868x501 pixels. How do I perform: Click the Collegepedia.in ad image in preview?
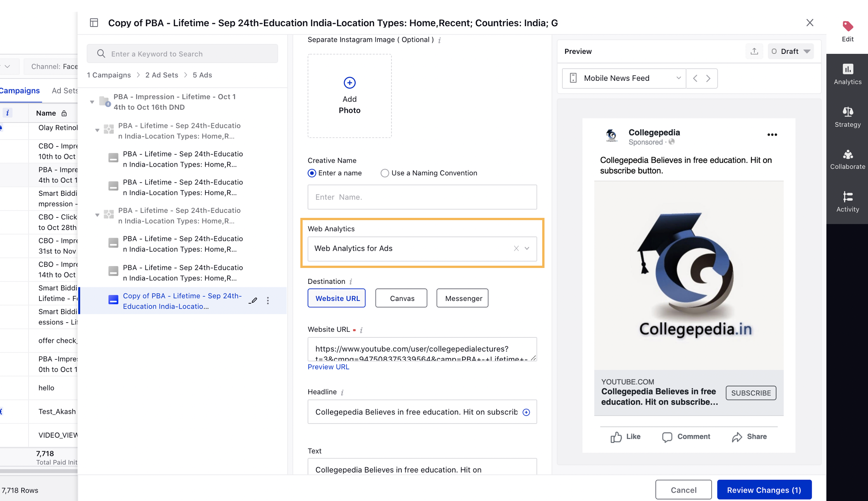click(x=689, y=276)
